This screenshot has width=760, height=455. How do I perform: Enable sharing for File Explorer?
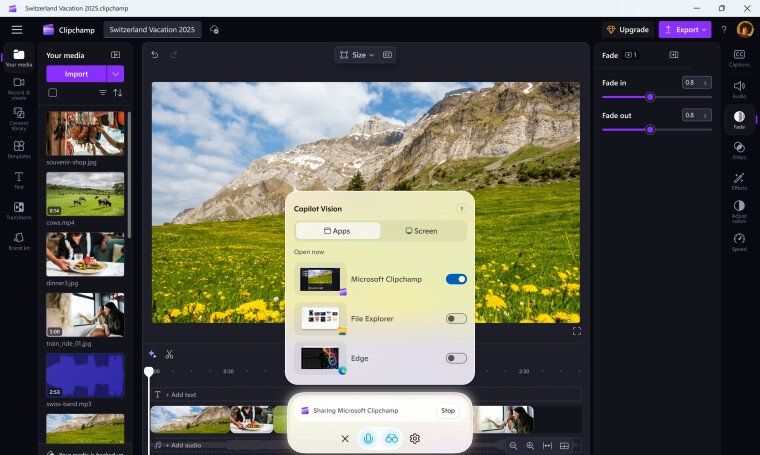(x=456, y=319)
